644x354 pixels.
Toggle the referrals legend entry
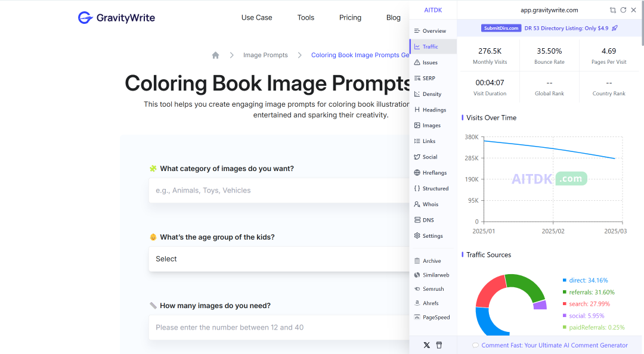pyautogui.click(x=589, y=292)
